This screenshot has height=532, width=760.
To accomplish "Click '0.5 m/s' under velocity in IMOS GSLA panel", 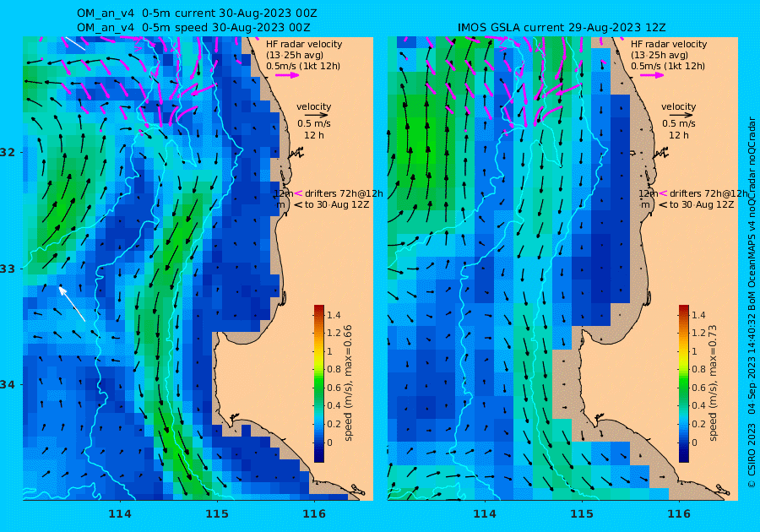I will click(679, 124).
